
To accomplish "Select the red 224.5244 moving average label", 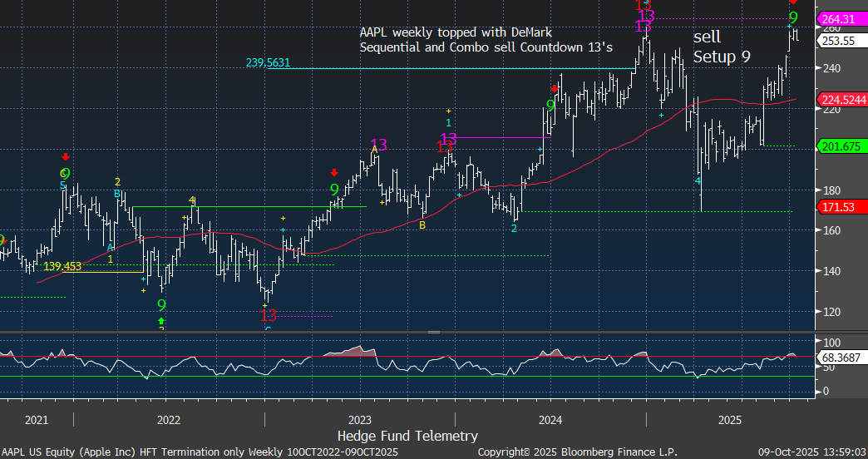I will pyautogui.click(x=843, y=100).
